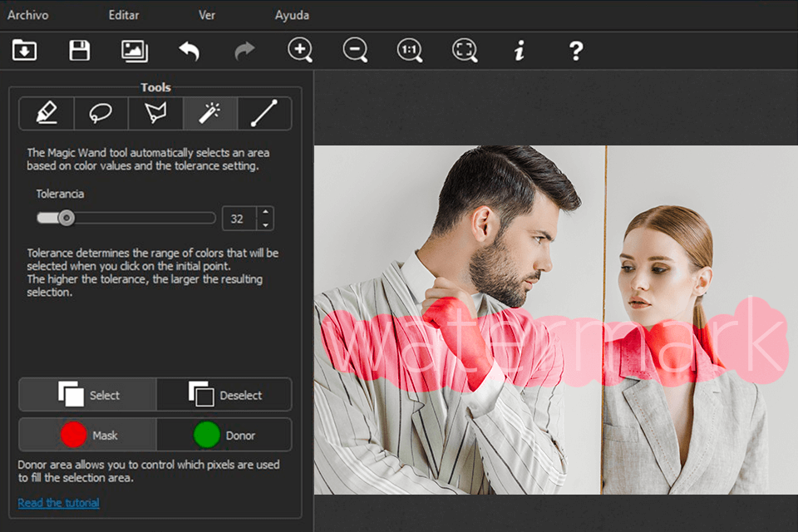This screenshot has width=798, height=532.
Task: Click the zoom in magnifier icon
Action: point(300,51)
